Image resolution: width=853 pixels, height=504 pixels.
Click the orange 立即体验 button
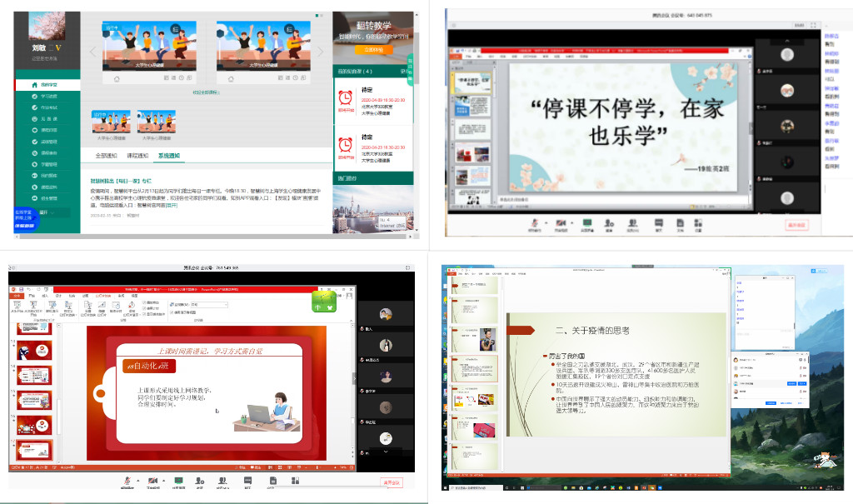click(369, 50)
